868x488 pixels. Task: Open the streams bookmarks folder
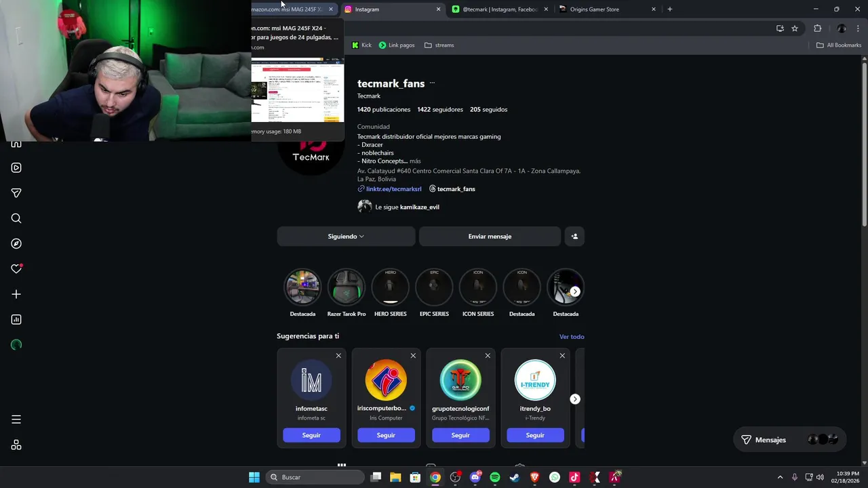439,45
